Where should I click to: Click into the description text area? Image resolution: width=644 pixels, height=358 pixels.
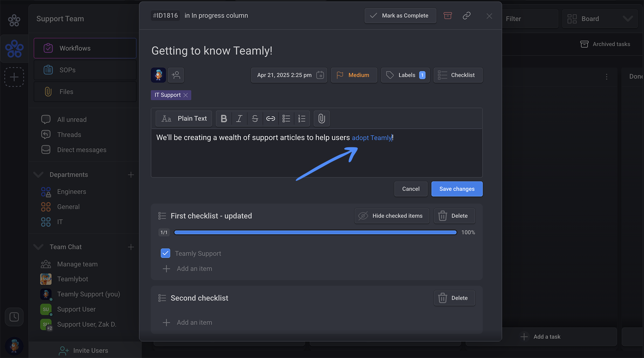(317, 153)
